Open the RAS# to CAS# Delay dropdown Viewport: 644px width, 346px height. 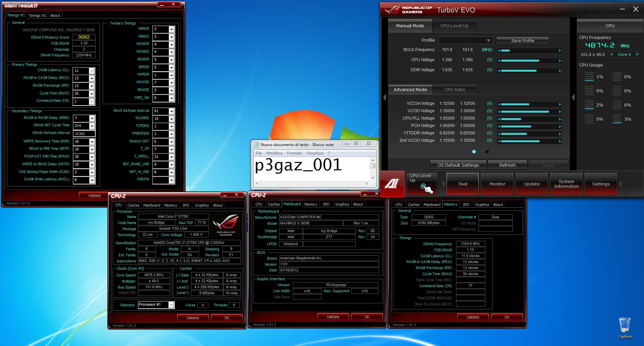[91, 78]
